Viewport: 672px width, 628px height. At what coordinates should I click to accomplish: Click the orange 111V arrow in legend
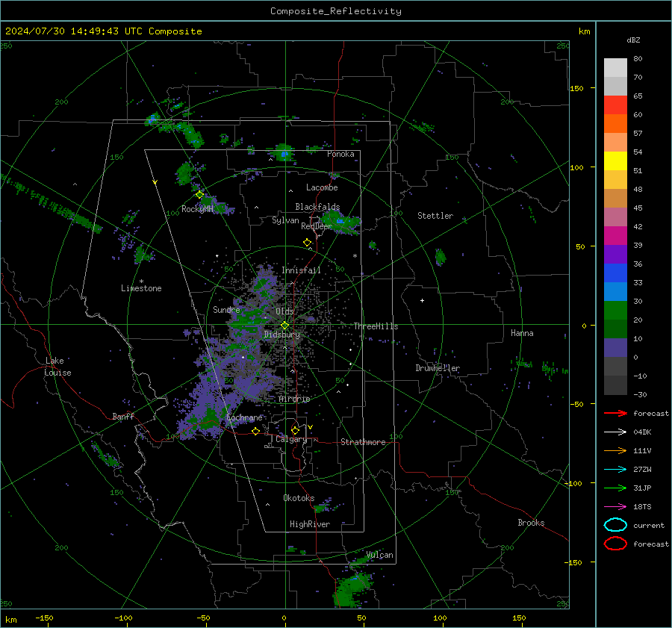click(x=615, y=450)
